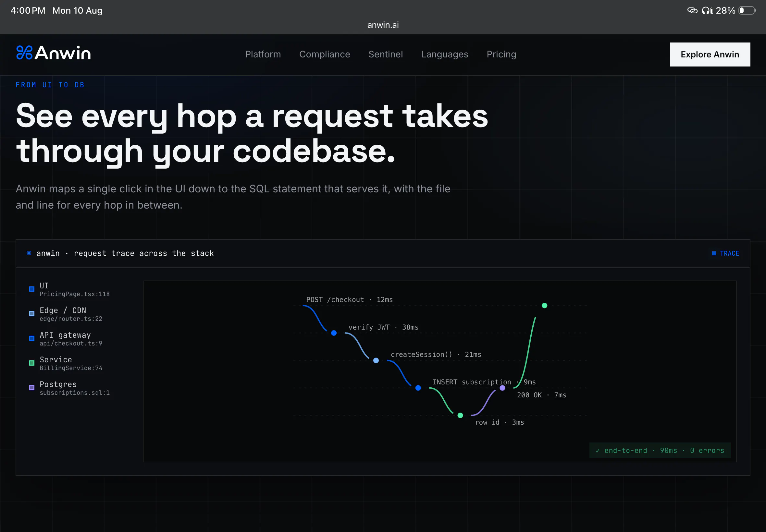The width and height of the screenshot is (766, 532).
Task: Click the 'UI' legend label
Action: [44, 286]
